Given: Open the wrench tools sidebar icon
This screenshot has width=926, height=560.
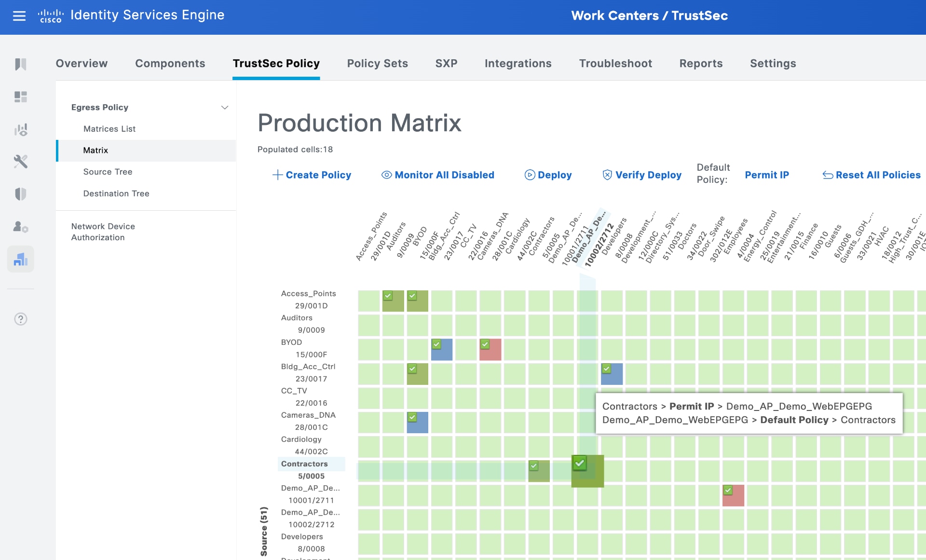Looking at the screenshot, I should (21, 162).
